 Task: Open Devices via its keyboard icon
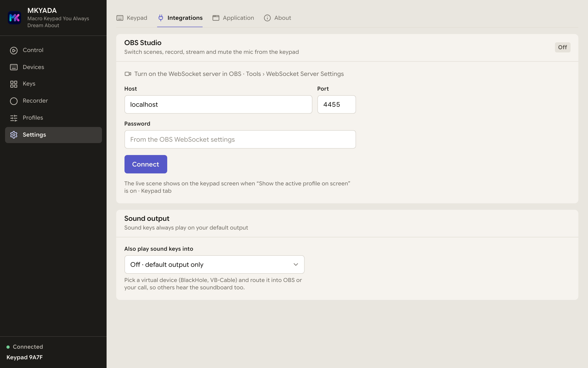tap(14, 67)
